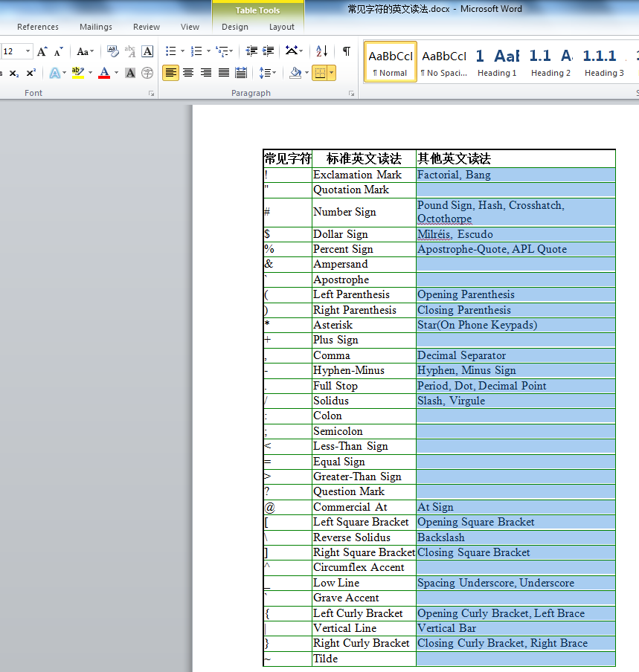
Task: Click the Multilevel List icon
Action: (222, 51)
